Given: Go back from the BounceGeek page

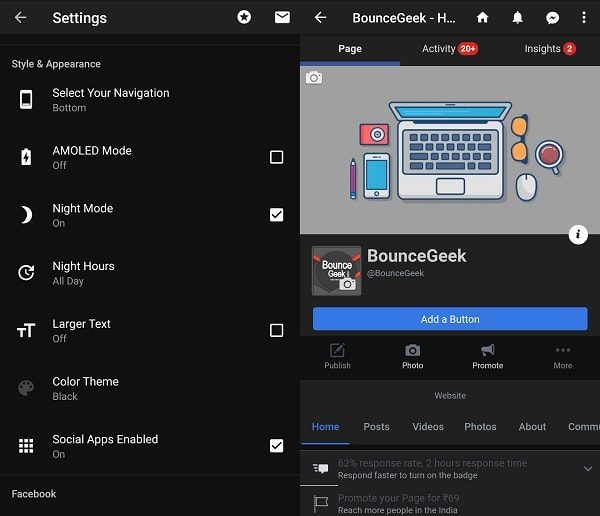Looking at the screenshot, I should tap(320, 18).
